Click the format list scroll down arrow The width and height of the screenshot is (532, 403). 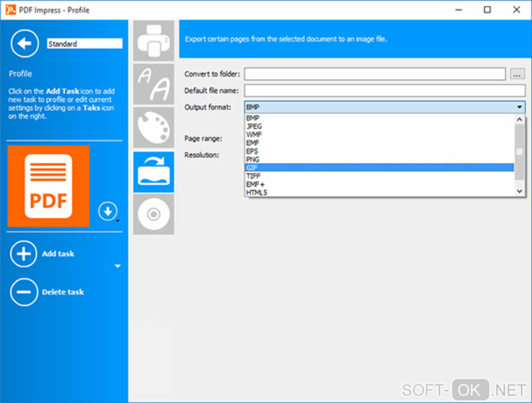coord(519,191)
